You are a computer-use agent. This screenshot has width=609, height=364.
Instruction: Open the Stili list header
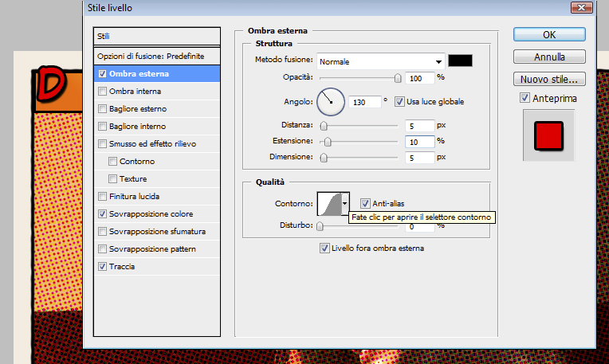point(156,37)
